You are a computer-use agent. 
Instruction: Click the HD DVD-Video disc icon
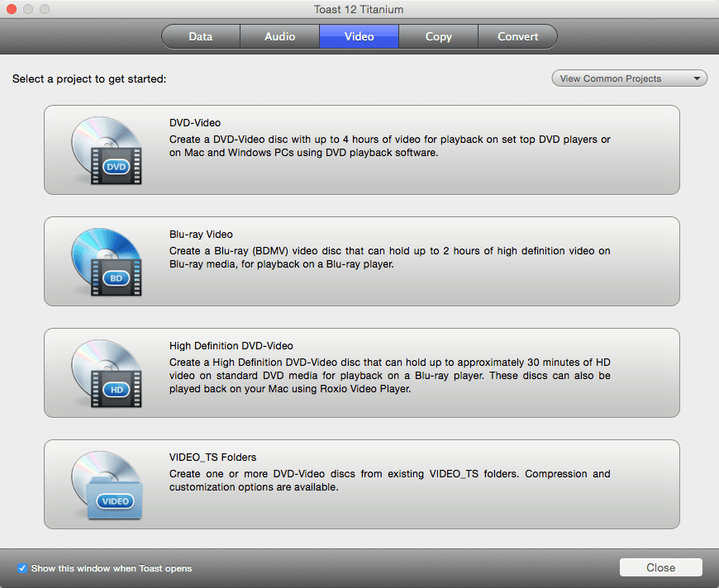107,373
